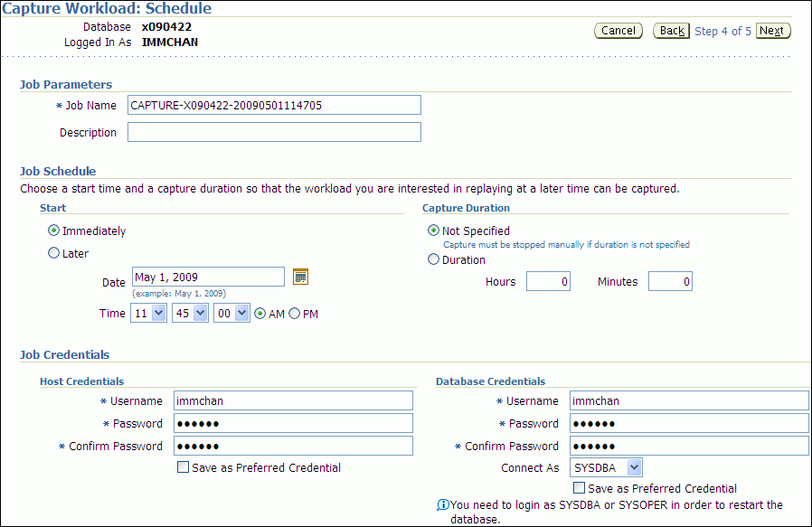Select the Later start option
This screenshot has height=527, width=812.
[54, 254]
